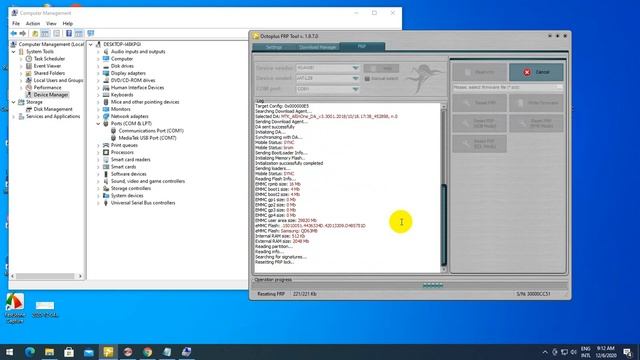Open the Help menu in Computer Management
This screenshot has width=640, height=360.
tap(68, 24)
